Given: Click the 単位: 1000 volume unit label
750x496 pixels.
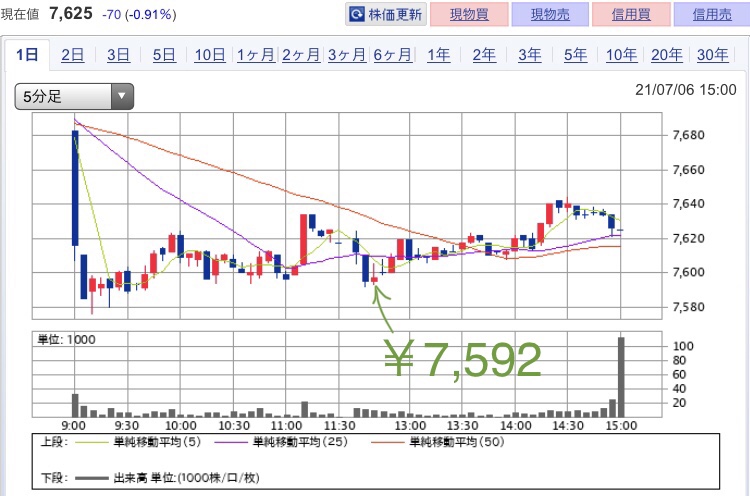Looking at the screenshot, I should (x=66, y=340).
